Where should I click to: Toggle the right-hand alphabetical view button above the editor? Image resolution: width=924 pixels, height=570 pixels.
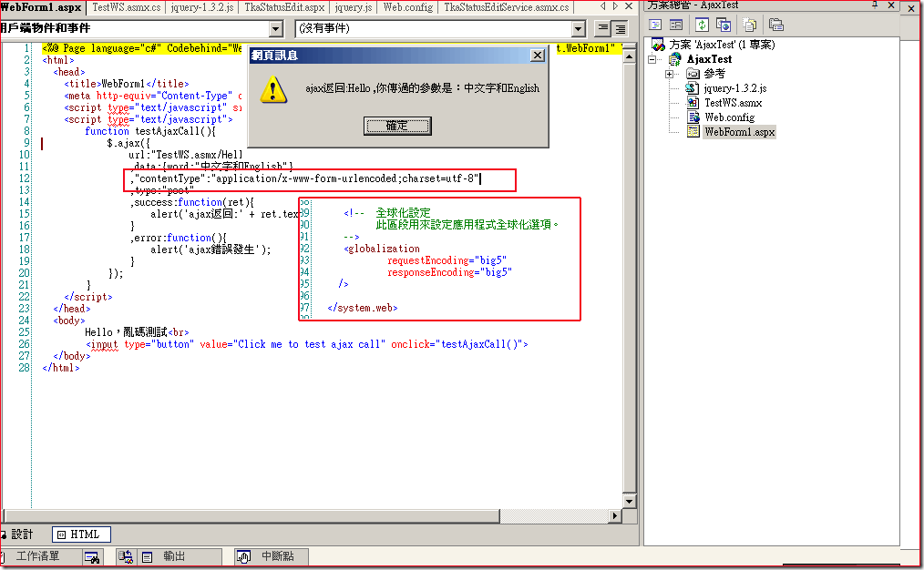point(620,29)
